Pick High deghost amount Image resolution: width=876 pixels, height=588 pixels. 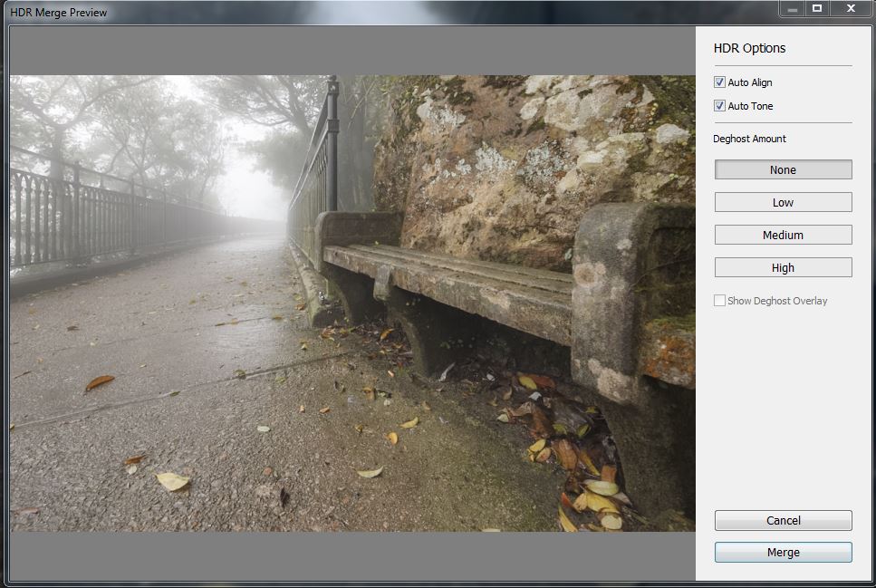783,268
